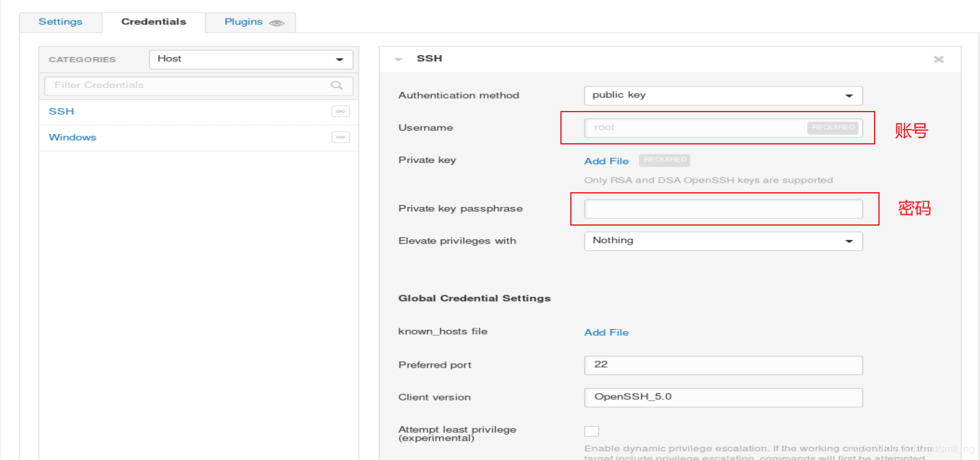Screen dimensions: 980x460
Task: Click the search icon in Filter Credentials
Action: [337, 86]
